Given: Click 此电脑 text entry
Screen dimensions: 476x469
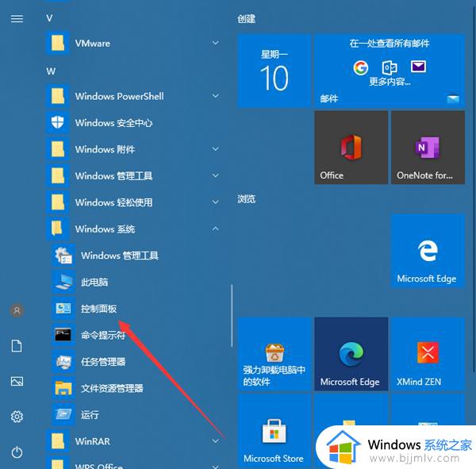Looking at the screenshot, I should click(94, 283).
